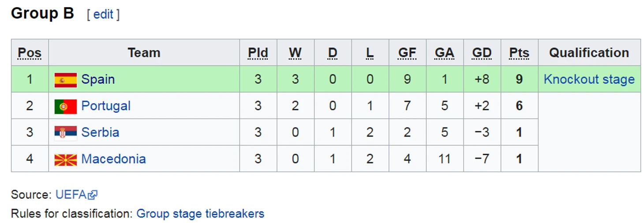The image size is (644, 223).
Task: Open the Spain team link
Action: coord(98,79)
